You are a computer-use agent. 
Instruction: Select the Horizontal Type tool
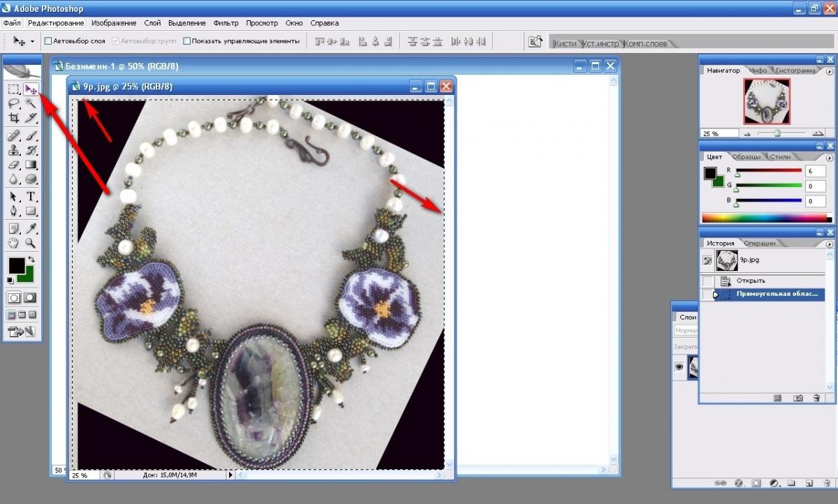point(31,196)
